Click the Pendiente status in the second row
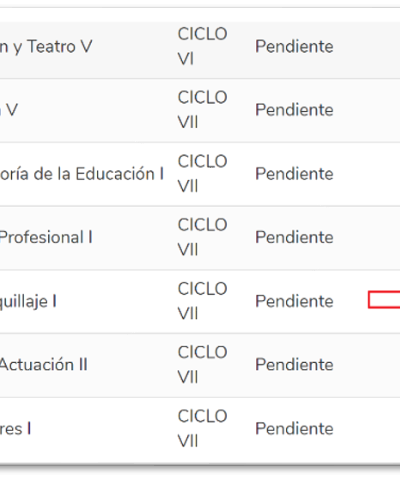This screenshot has width=400, height=477. point(294,110)
